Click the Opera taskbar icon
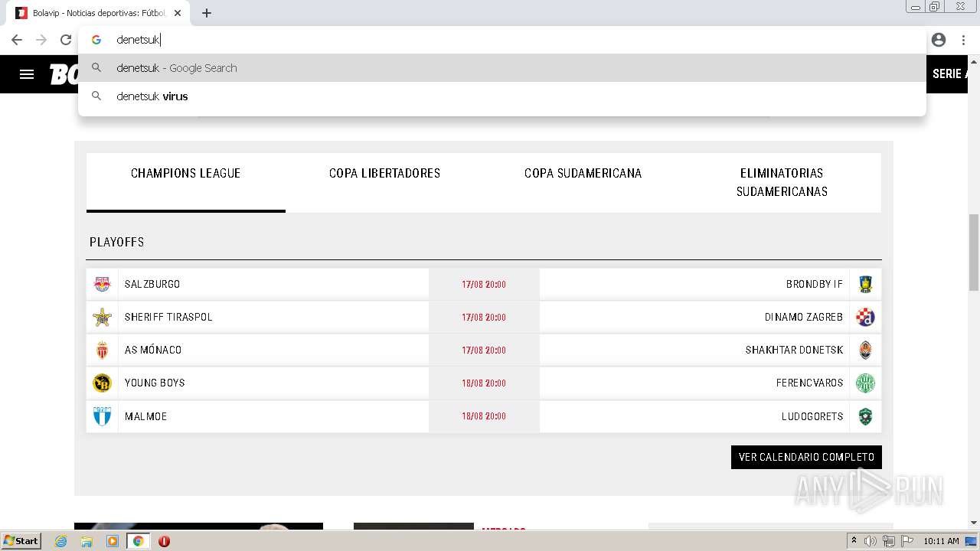 point(164,541)
